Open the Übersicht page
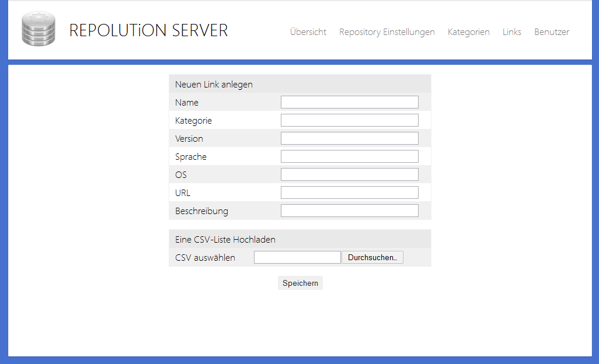 [x=308, y=32]
